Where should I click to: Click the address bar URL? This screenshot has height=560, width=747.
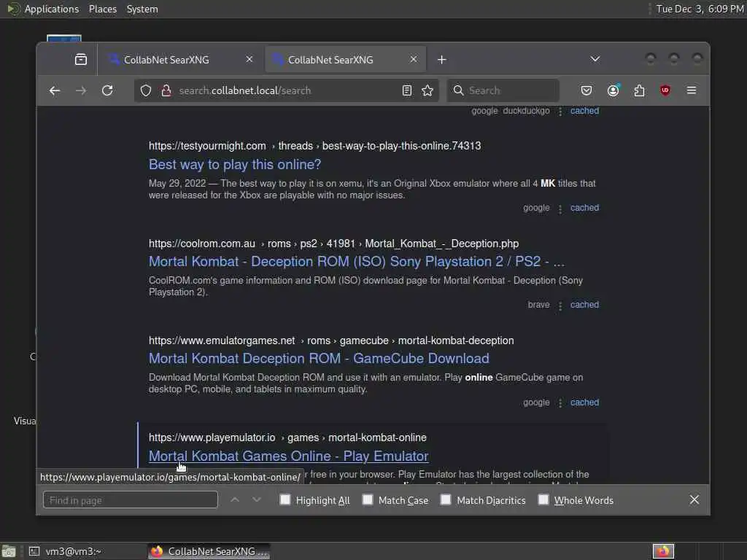(245, 90)
